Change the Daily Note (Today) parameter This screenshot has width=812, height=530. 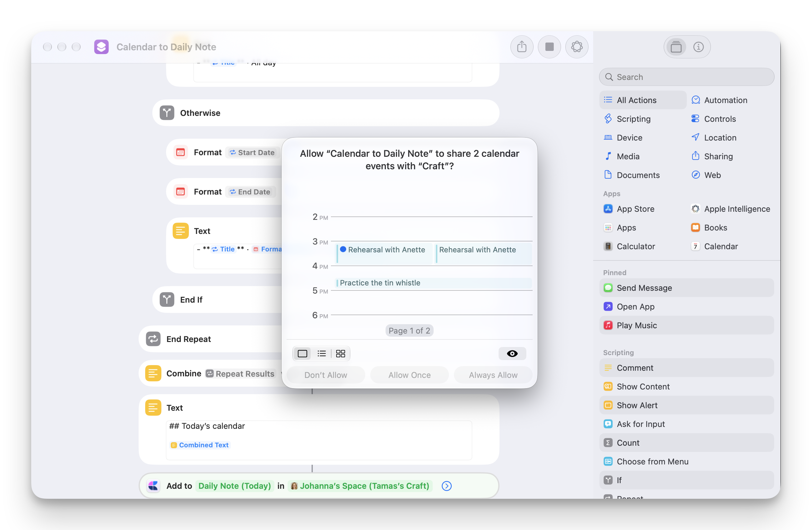[235, 486]
